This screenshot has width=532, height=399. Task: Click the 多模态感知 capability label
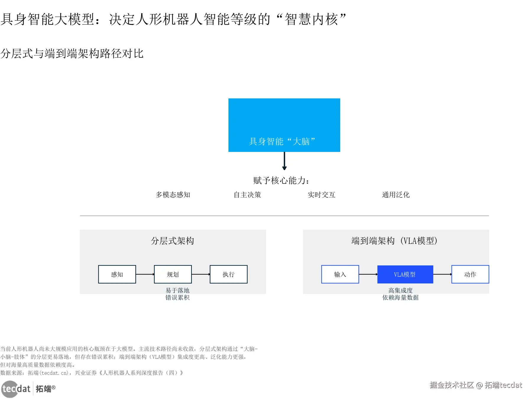tap(173, 195)
